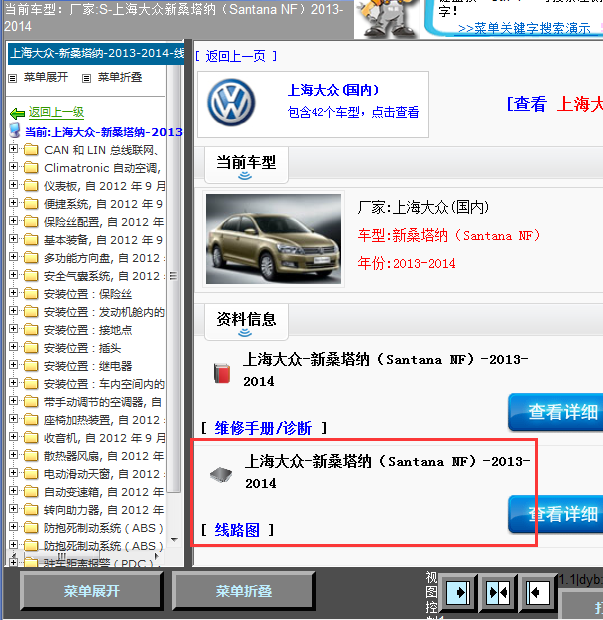Viewport: 603px width, 620px height.
Task: Expand the 电动滑动天窗 tree node
Action: (13, 473)
